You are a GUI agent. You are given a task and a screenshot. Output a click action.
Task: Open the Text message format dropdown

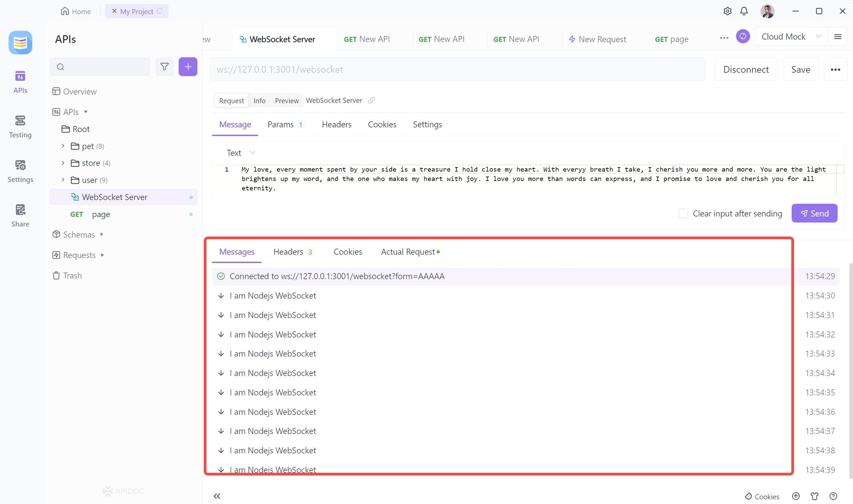click(241, 153)
